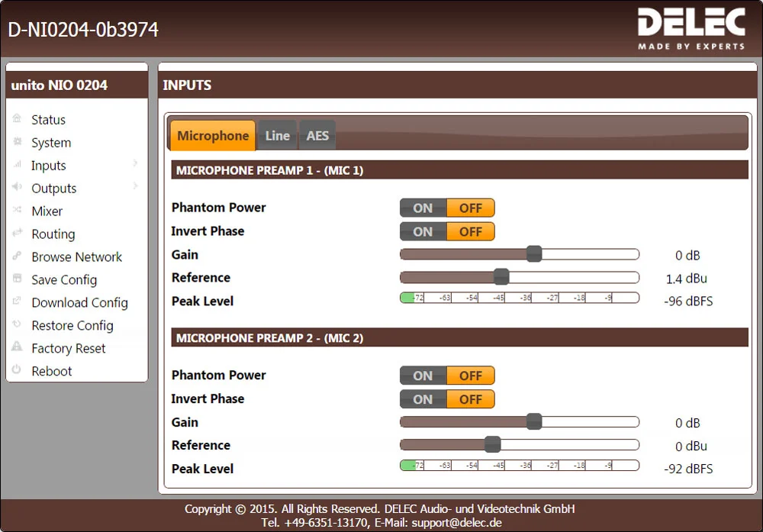Click the warning icon beside Factory Reset
Image resolution: width=763 pixels, height=532 pixels.
click(x=17, y=346)
